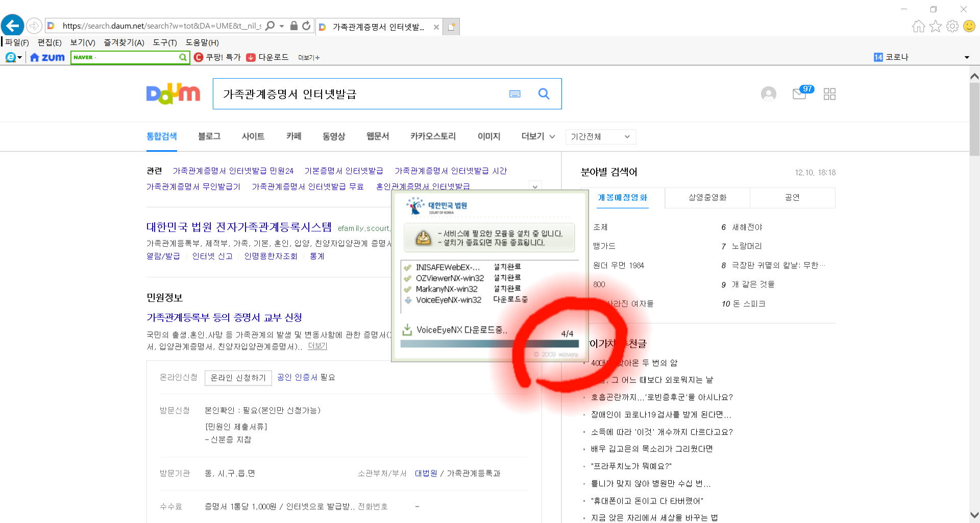Expand the 더보기 tab dropdown
Viewport: 980px width, 523px height.
point(538,136)
